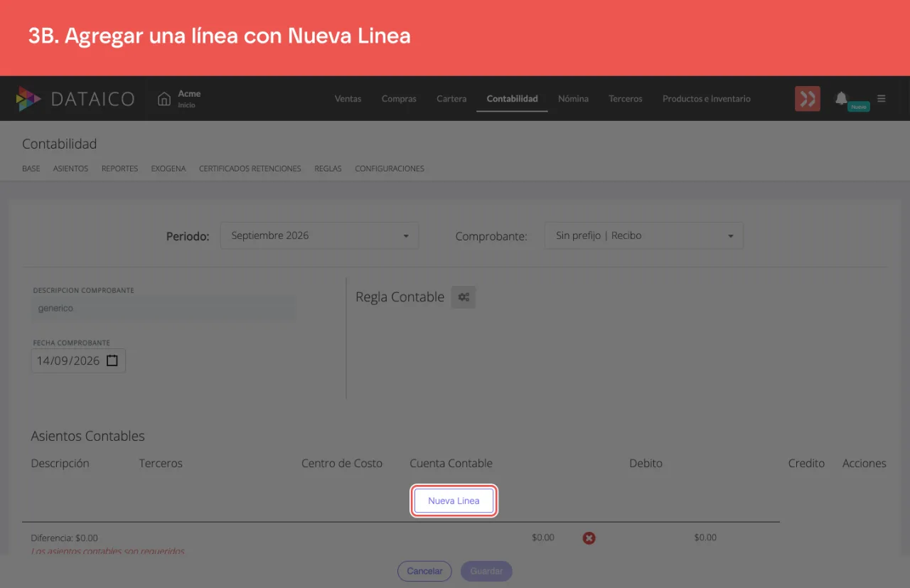Go to the Compras menu
The width and height of the screenshot is (910, 588).
[x=399, y=99]
